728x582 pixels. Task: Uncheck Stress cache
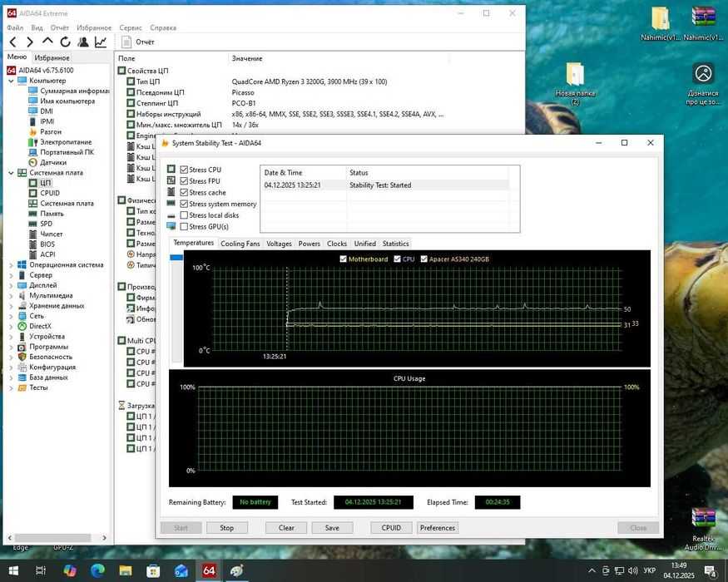[x=184, y=193]
